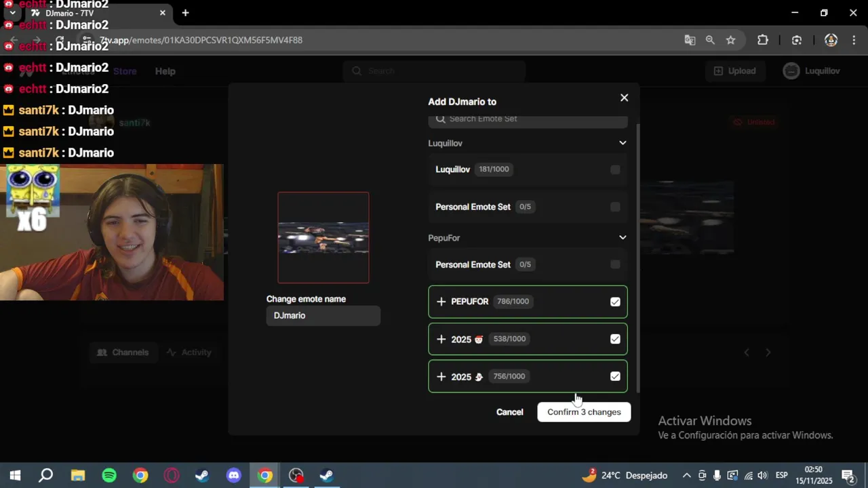This screenshot has width=868, height=488.
Task: Click the weather widget 24°C Despejado
Action: (625, 475)
